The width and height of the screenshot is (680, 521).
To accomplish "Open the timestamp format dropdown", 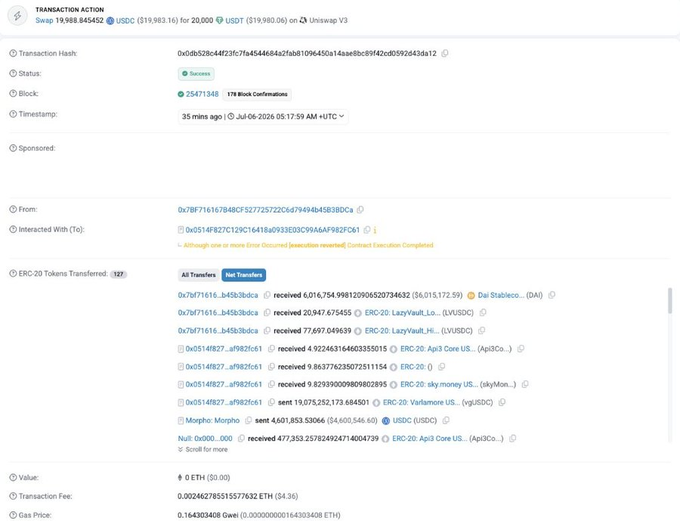I will [263, 117].
